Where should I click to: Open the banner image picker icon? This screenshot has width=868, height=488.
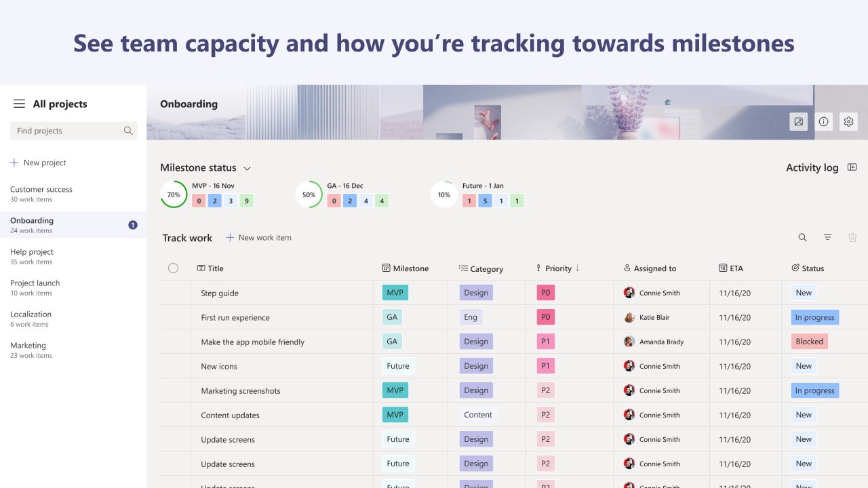pos(798,121)
